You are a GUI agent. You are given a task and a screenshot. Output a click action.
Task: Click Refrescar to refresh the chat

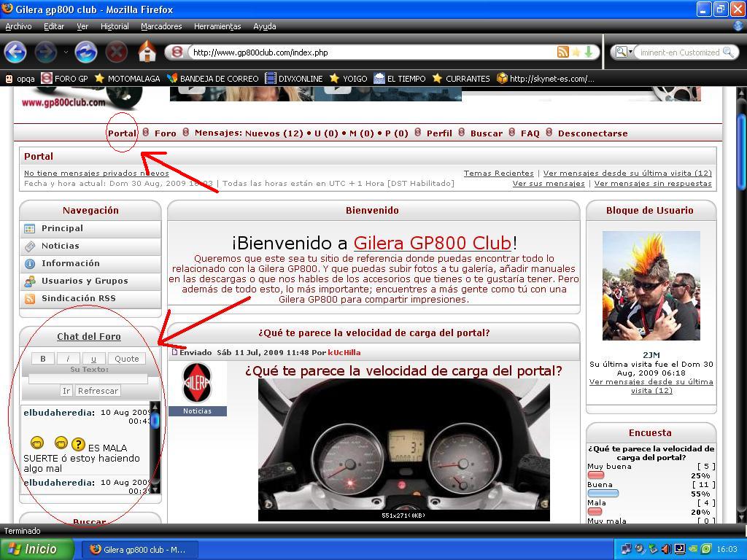98,391
